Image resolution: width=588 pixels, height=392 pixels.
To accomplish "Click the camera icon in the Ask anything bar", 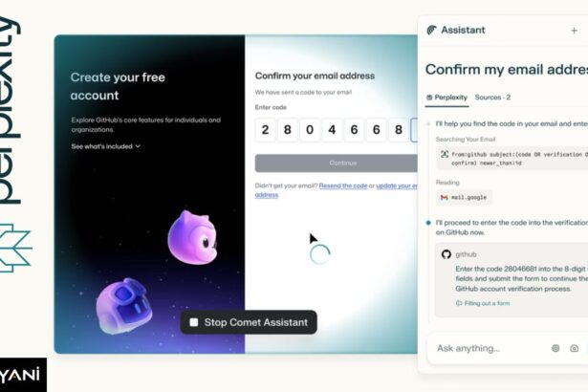I will point(574,348).
